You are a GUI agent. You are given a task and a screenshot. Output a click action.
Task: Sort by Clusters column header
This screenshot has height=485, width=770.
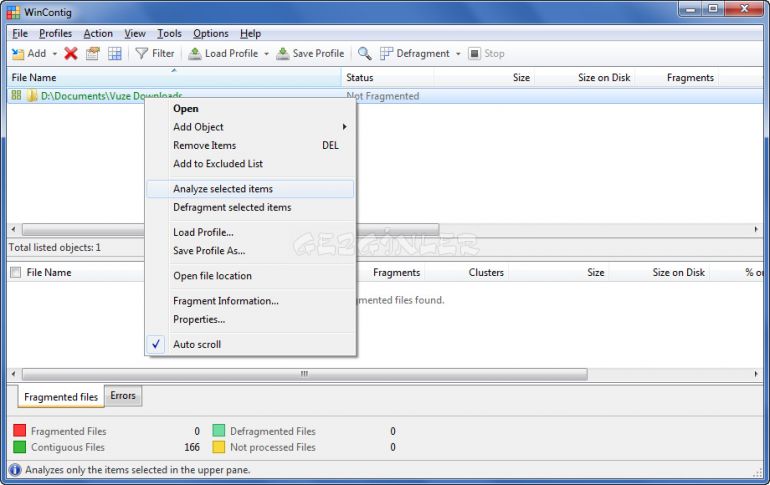click(x=466, y=272)
